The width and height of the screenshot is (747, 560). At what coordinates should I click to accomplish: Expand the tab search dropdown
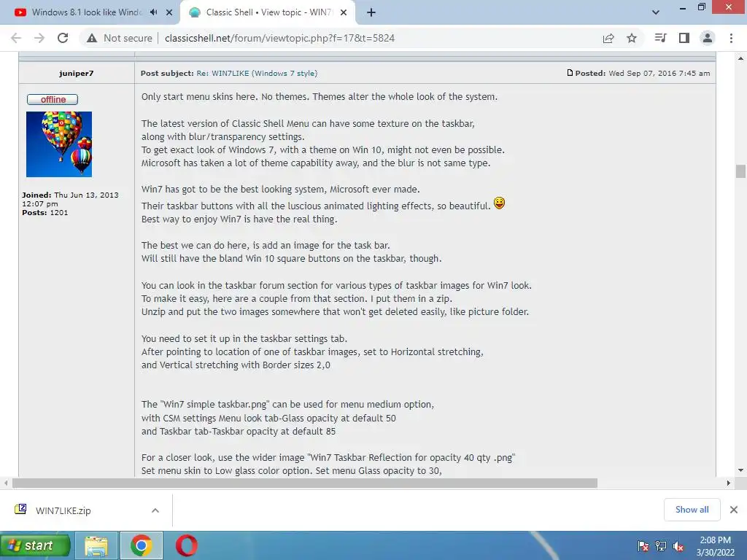pos(656,12)
